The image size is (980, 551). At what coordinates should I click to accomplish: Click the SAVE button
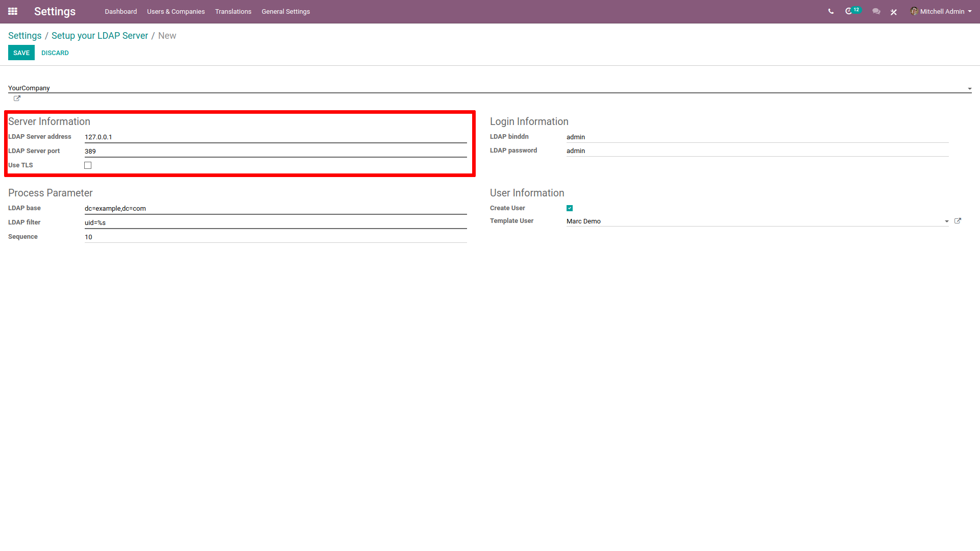tap(21, 53)
